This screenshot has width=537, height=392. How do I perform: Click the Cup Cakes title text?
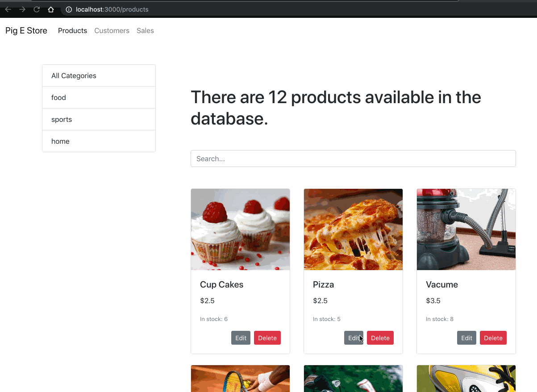click(x=221, y=284)
